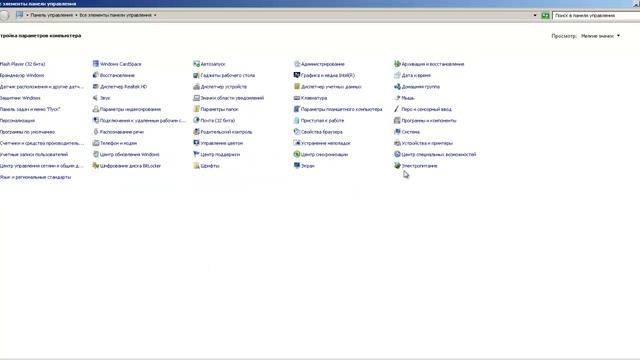Open the Автозапуск (AutoPlay) icon
The height and width of the screenshot is (360, 640).
(196, 64)
